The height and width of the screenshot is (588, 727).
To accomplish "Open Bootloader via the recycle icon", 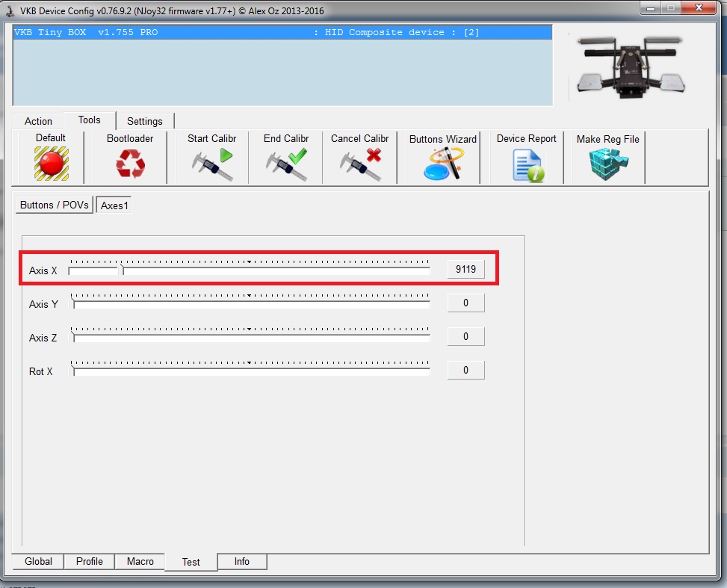I will (130, 164).
